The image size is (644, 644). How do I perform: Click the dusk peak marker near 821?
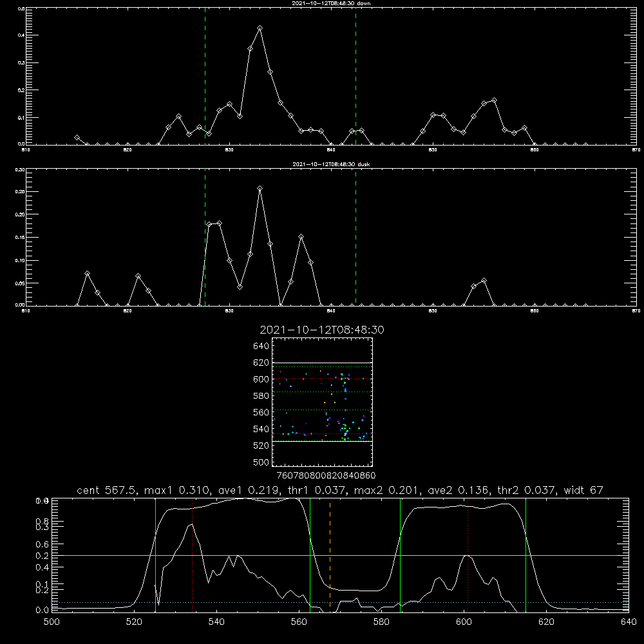click(x=138, y=276)
